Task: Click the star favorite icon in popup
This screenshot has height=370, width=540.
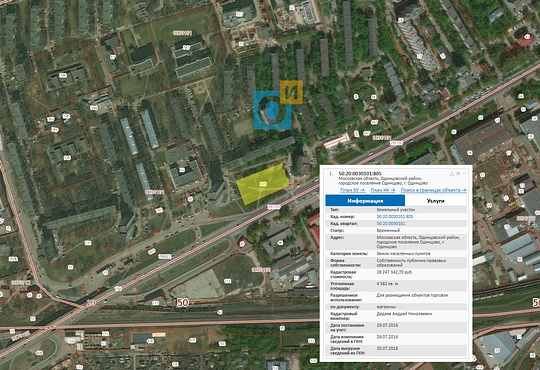Action: pyautogui.click(x=458, y=174)
